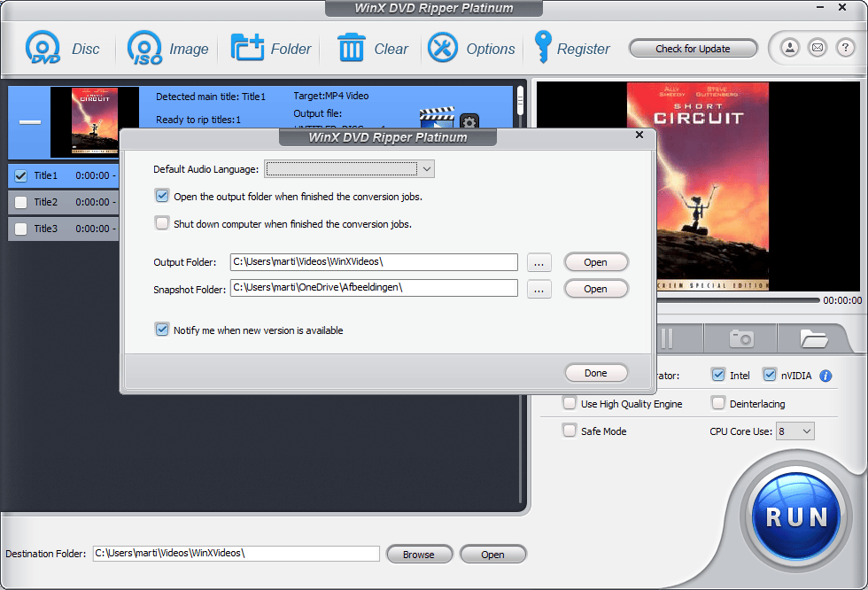Screen dimensions: 868x590
Task: Minimize the WinX DVD Ripper window
Action: coord(820,8)
